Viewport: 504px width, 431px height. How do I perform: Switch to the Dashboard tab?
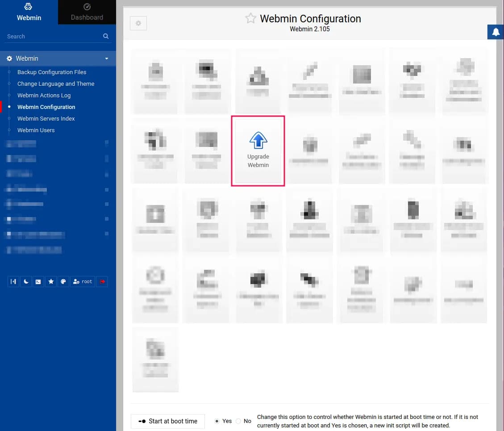click(x=87, y=12)
